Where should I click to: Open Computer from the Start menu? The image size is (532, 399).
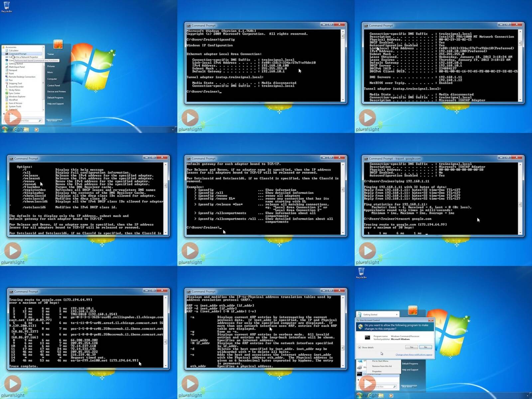[x=52, y=79]
